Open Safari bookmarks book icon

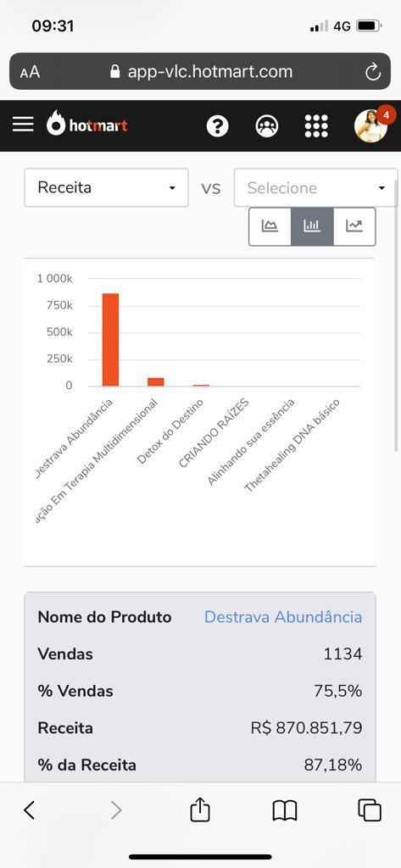[285, 811]
